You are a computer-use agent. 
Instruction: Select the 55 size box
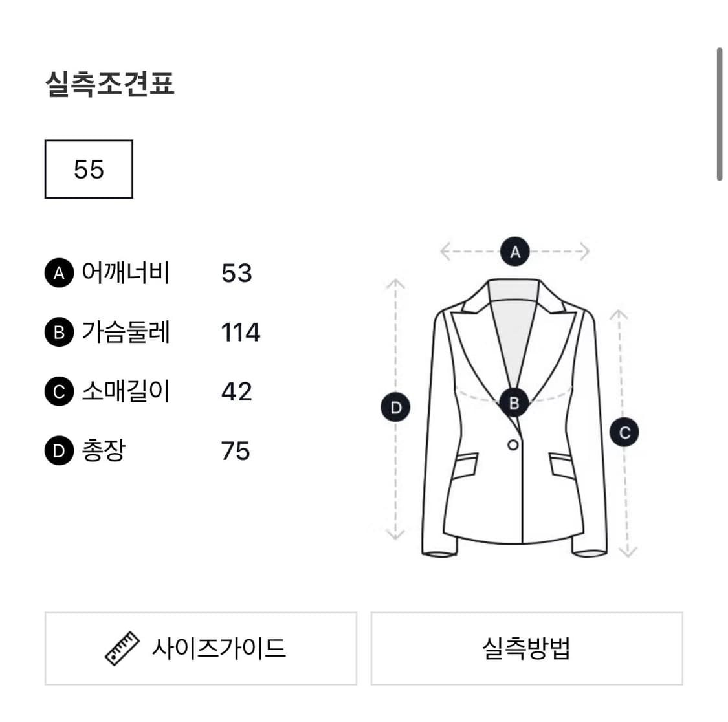(88, 168)
